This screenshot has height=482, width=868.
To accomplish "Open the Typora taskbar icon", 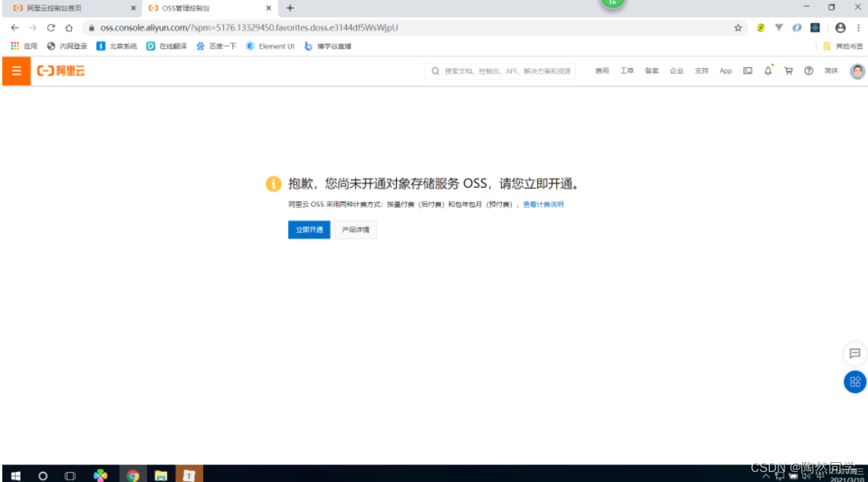I will pyautogui.click(x=188, y=475).
